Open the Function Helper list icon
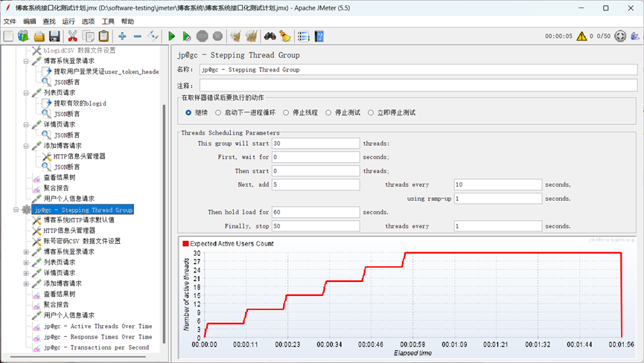This screenshot has height=363, width=644. tap(304, 36)
